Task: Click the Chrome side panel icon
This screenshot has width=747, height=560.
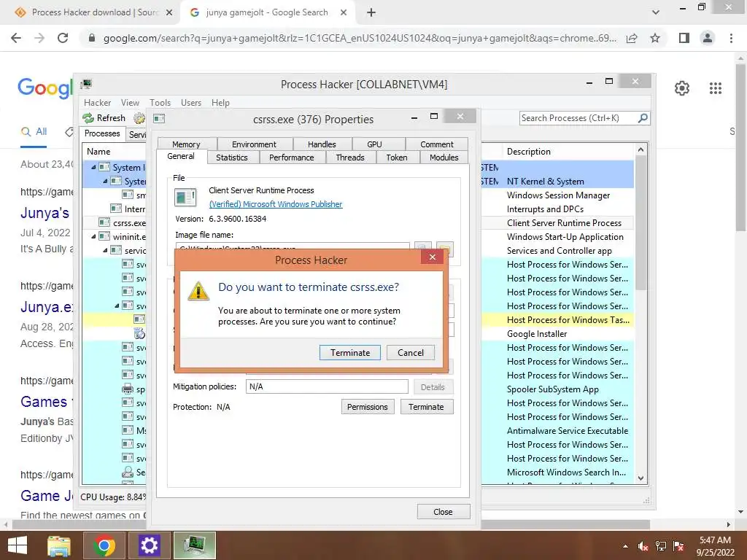Action: 684,38
